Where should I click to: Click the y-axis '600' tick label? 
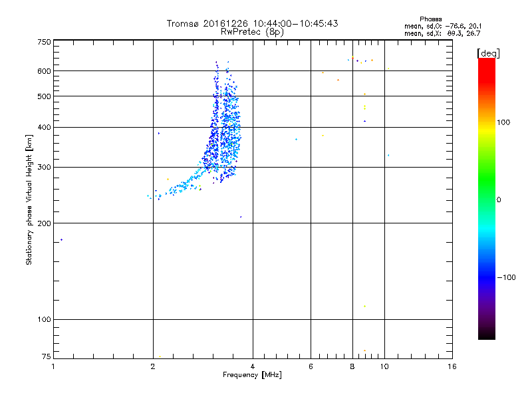[44, 71]
